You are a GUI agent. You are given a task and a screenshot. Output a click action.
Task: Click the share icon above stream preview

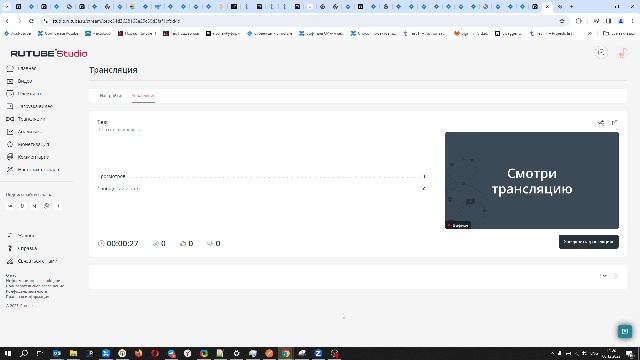click(x=601, y=122)
